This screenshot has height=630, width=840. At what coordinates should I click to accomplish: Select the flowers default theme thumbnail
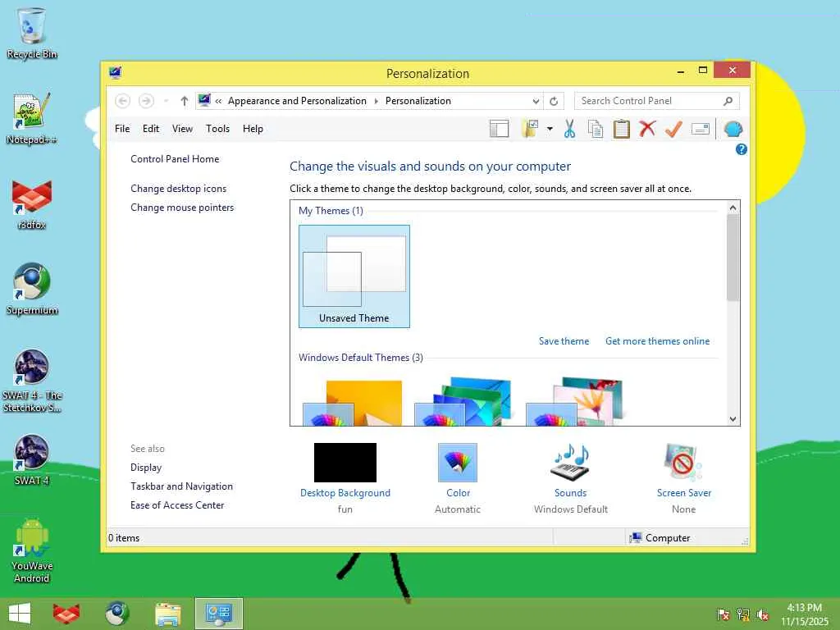574,401
